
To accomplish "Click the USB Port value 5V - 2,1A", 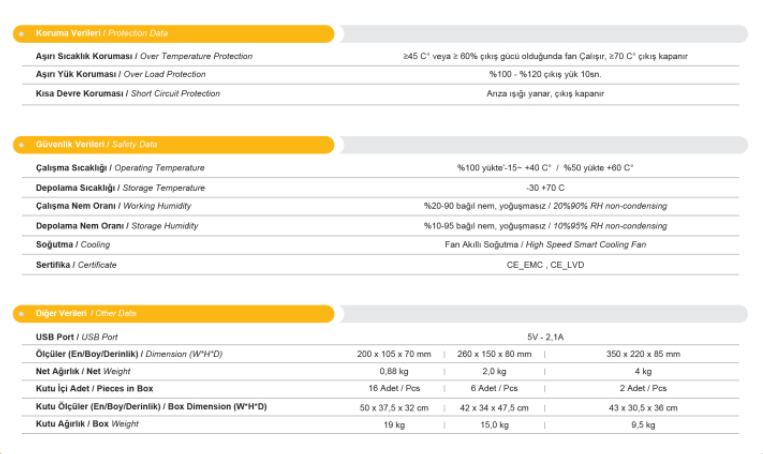I will tap(545, 337).
